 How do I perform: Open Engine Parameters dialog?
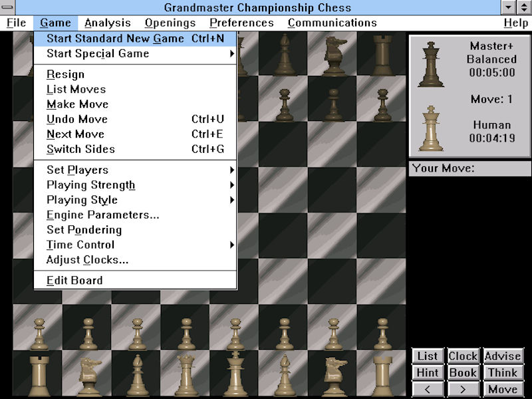click(135, 214)
